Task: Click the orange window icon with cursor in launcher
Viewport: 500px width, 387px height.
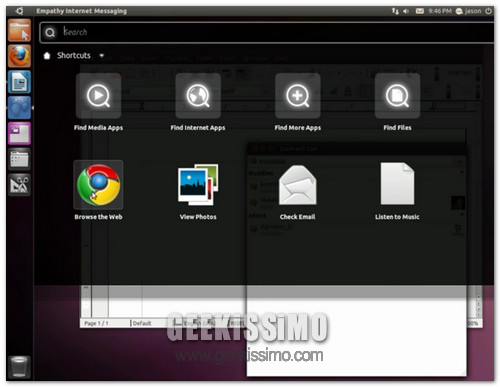Action: tap(19, 30)
